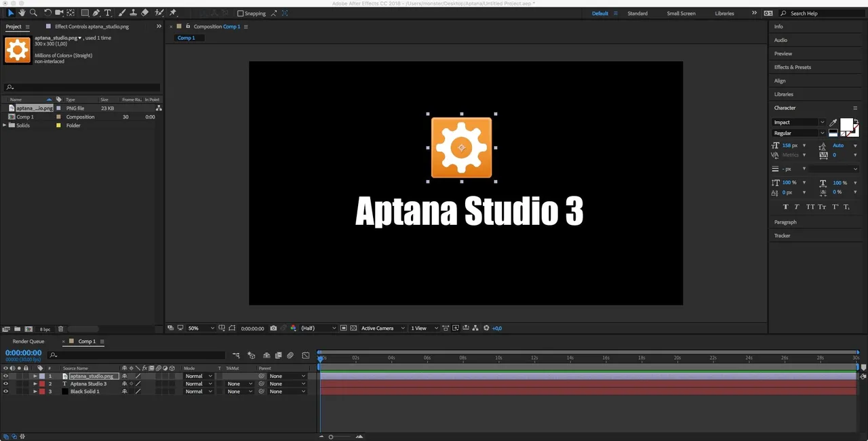Open the Mode dropdown for Black Solid 1

(198, 392)
